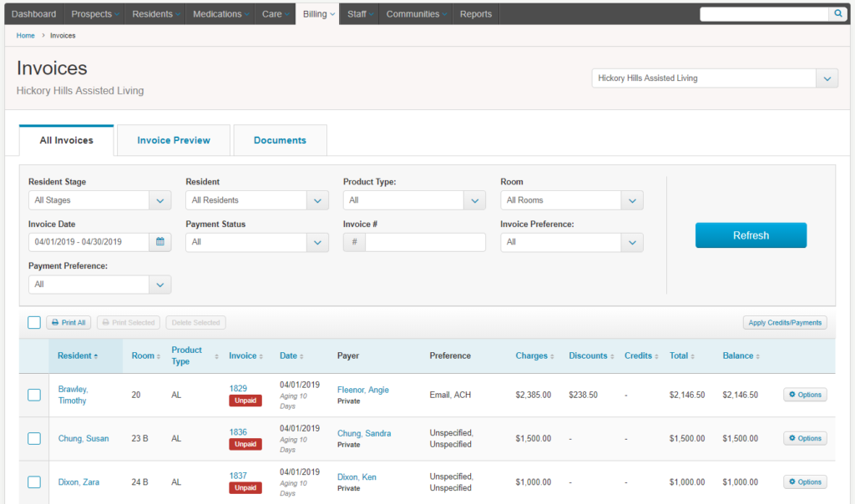Screen dimensions: 855x504
Task: Click the Unpaid badge on invoice 1836
Action: click(245, 444)
